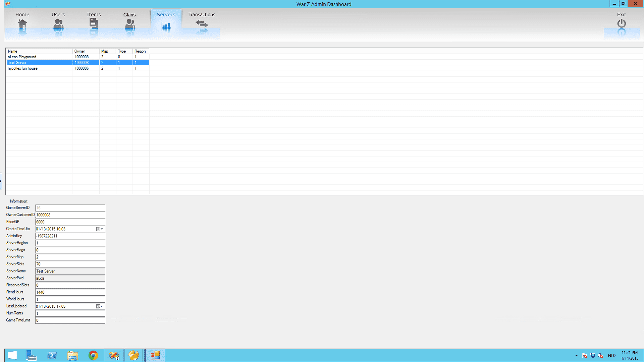Click into RentHours field with 1440
Image resolution: width=644 pixels, height=362 pixels.
click(x=70, y=292)
